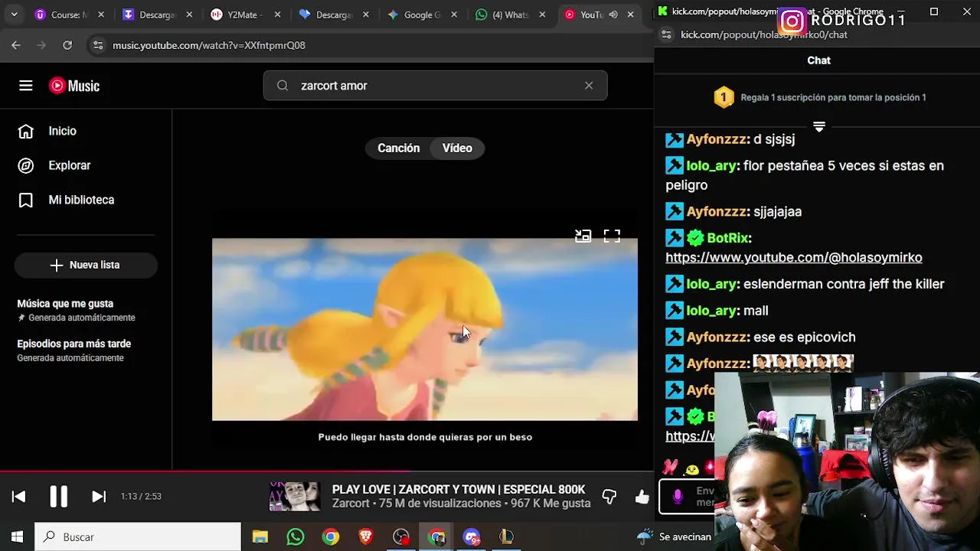Open League of Legends from taskbar
Viewport: 980px width, 551px height.
[507, 537]
